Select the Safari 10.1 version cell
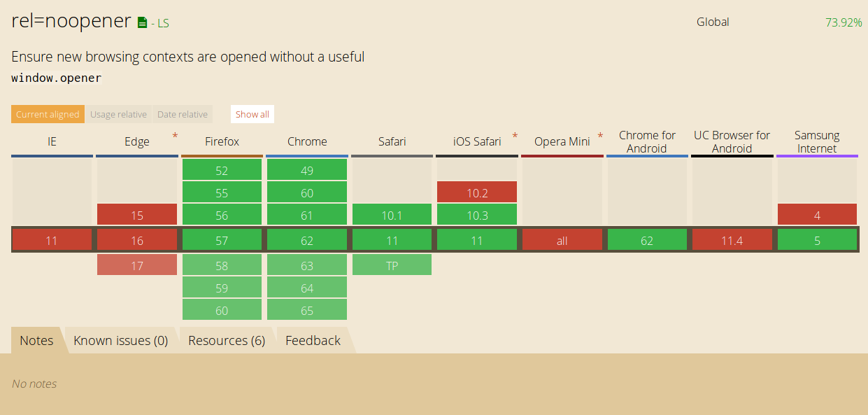 coord(392,215)
